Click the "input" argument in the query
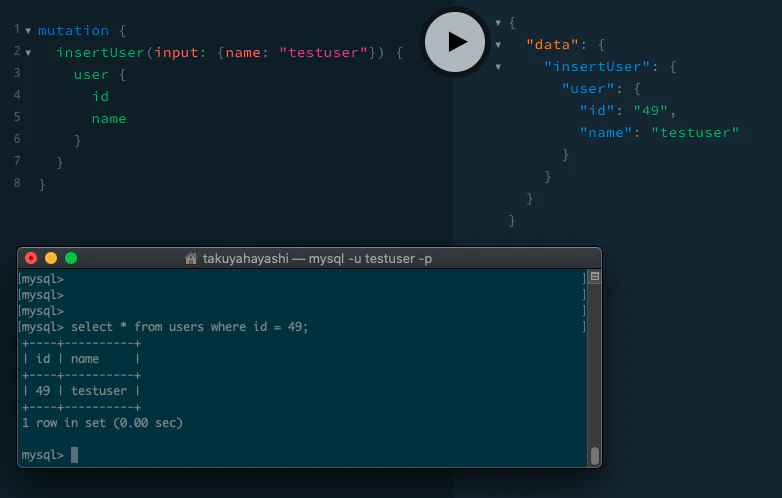782x498 pixels. [176, 53]
